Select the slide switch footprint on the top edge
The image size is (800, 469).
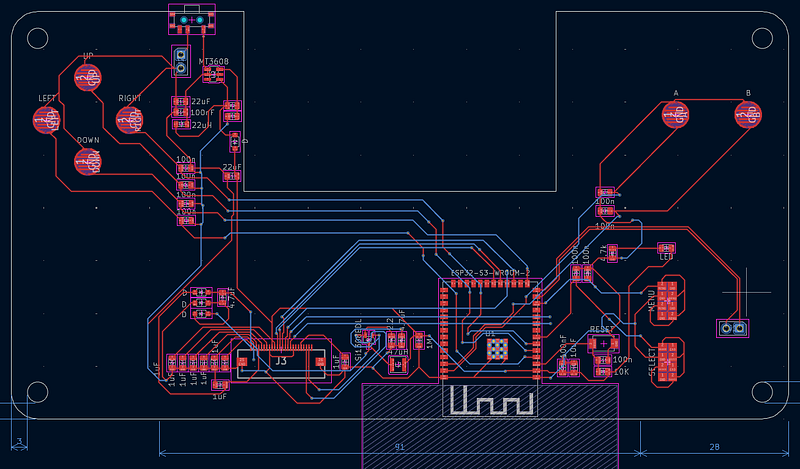pyautogui.click(x=192, y=19)
